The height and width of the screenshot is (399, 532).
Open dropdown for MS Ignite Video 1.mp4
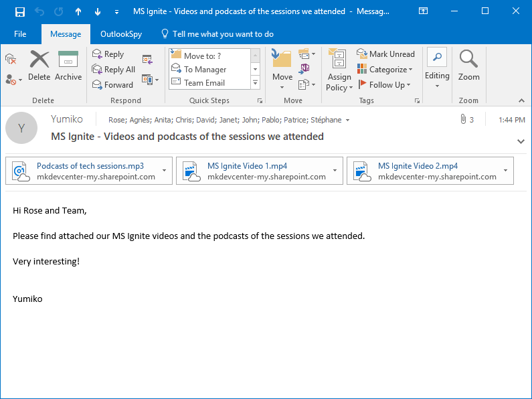pyautogui.click(x=335, y=171)
